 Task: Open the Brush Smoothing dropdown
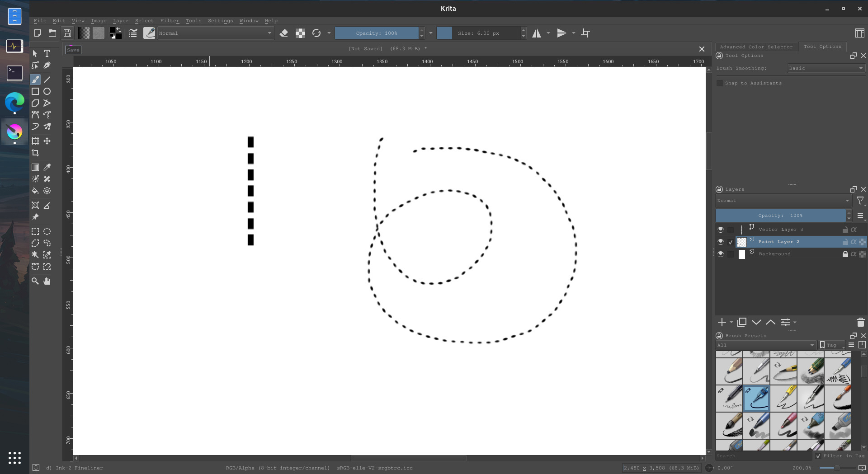(x=826, y=68)
